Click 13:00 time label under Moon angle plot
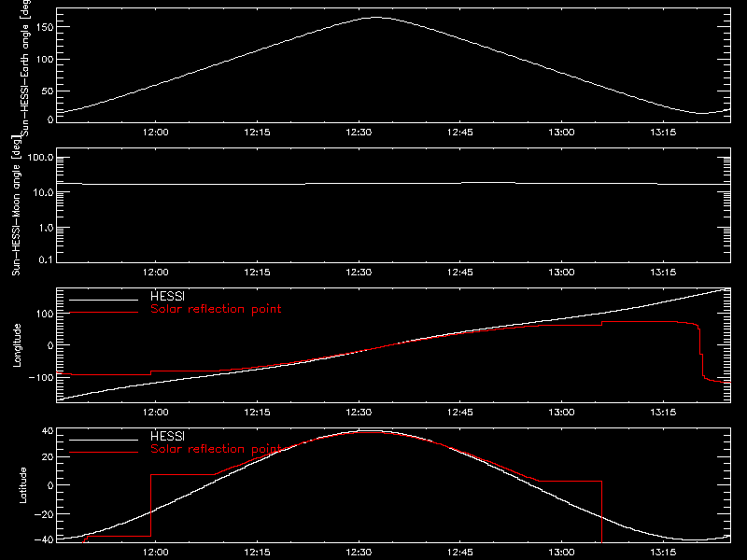The width and height of the screenshot is (747, 560). point(561,273)
